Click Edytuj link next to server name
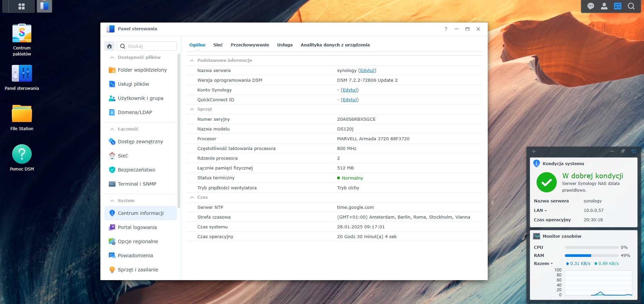 coord(367,71)
